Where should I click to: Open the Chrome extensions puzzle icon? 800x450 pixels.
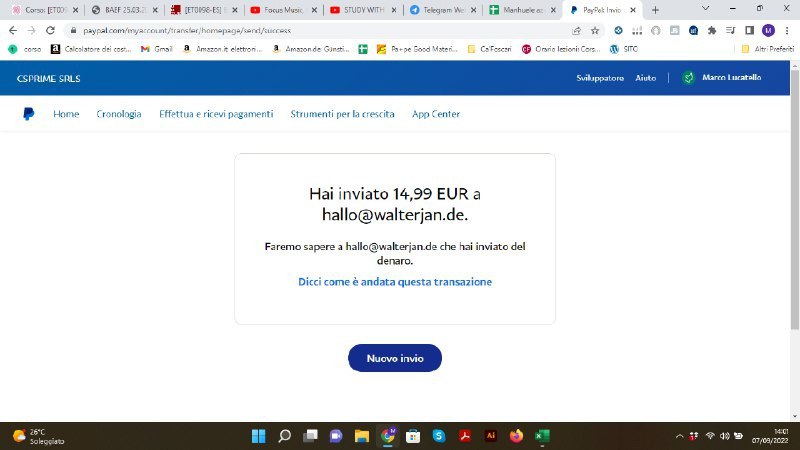pos(712,31)
